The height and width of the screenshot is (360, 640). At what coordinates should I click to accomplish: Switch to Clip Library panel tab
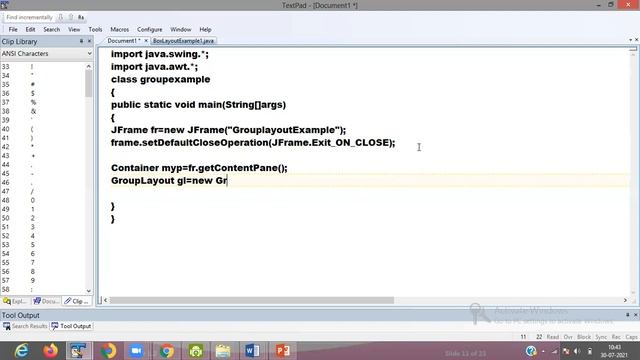pos(77,301)
